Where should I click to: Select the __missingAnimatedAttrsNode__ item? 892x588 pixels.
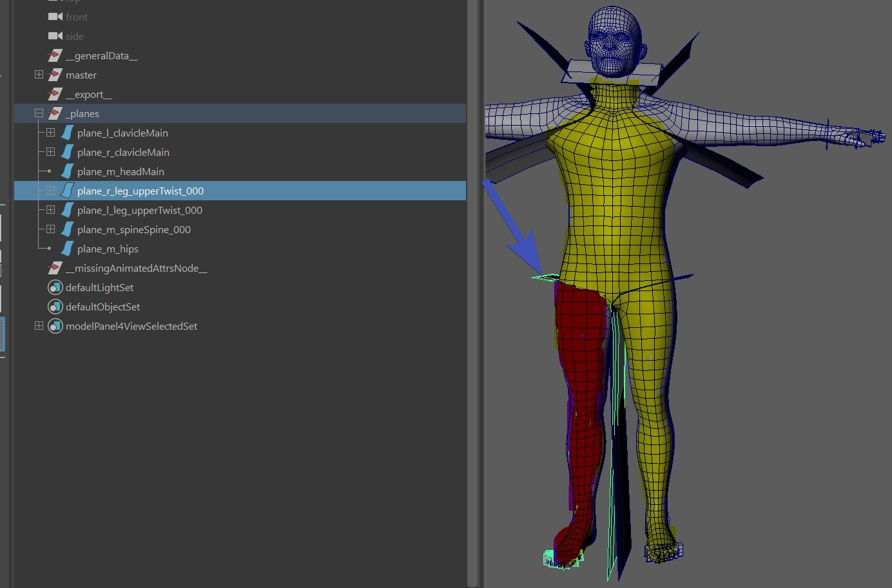136,269
